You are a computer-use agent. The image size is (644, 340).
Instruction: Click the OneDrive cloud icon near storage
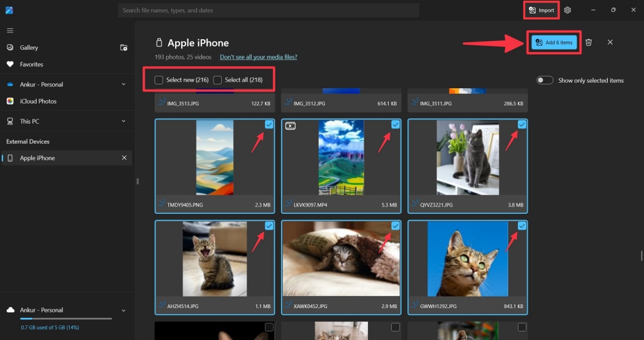tap(10, 310)
